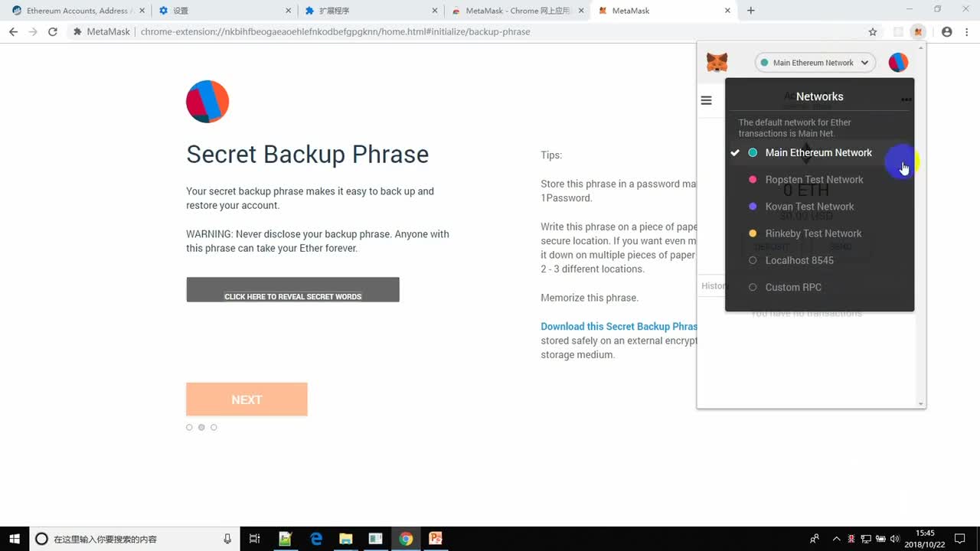
Task: Click the Windows taskbar search box
Action: 135,539
